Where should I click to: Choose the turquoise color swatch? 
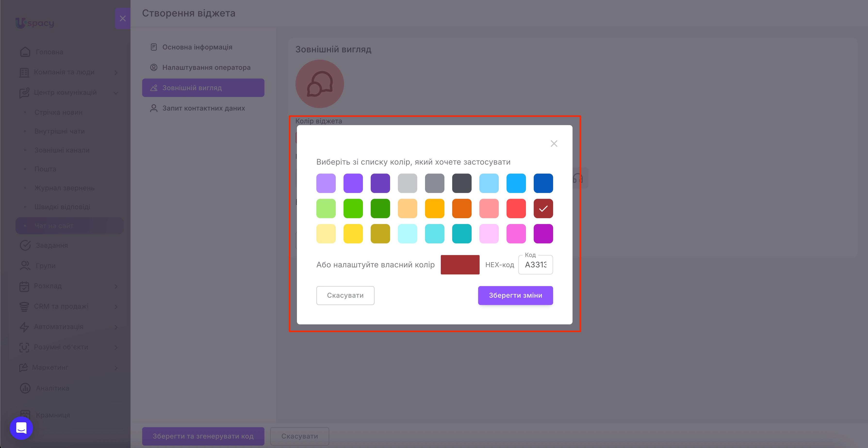pos(435,234)
